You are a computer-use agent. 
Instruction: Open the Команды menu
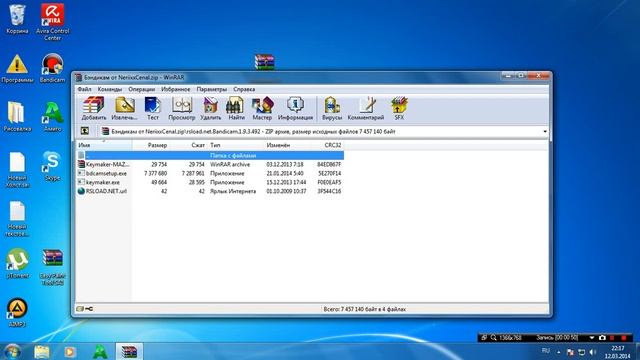pyautogui.click(x=109, y=89)
